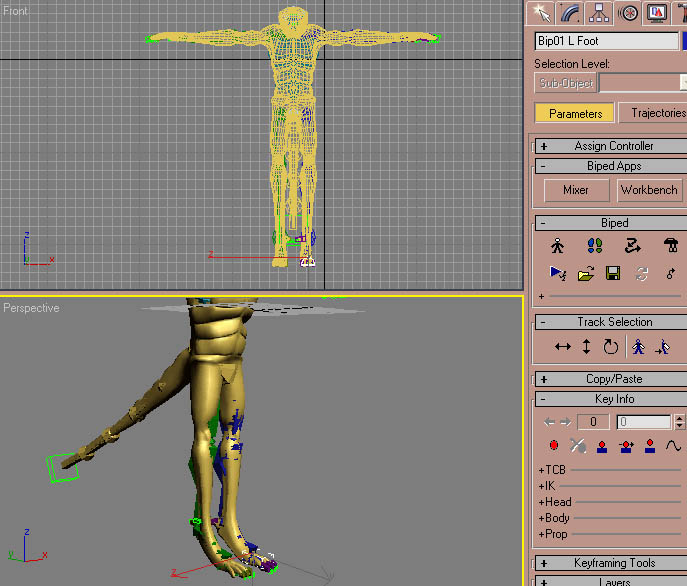Open the Display command panel tab
This screenshot has width=687, height=586.
pyautogui.click(x=657, y=13)
